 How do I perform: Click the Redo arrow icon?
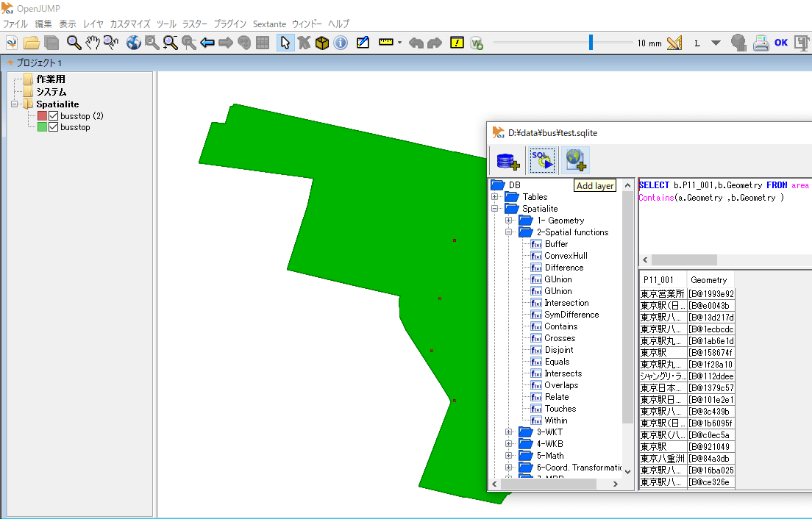(435, 43)
